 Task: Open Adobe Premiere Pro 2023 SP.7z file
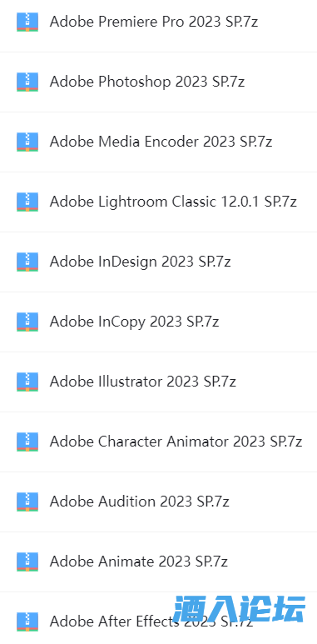coord(154,22)
